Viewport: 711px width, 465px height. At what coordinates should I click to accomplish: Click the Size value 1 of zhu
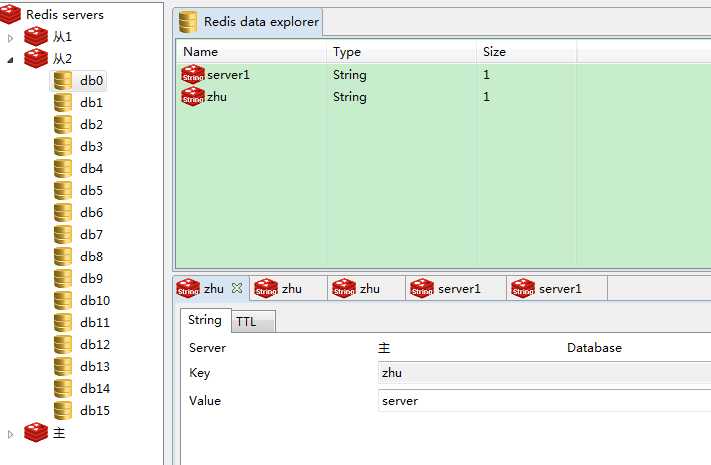pos(486,97)
